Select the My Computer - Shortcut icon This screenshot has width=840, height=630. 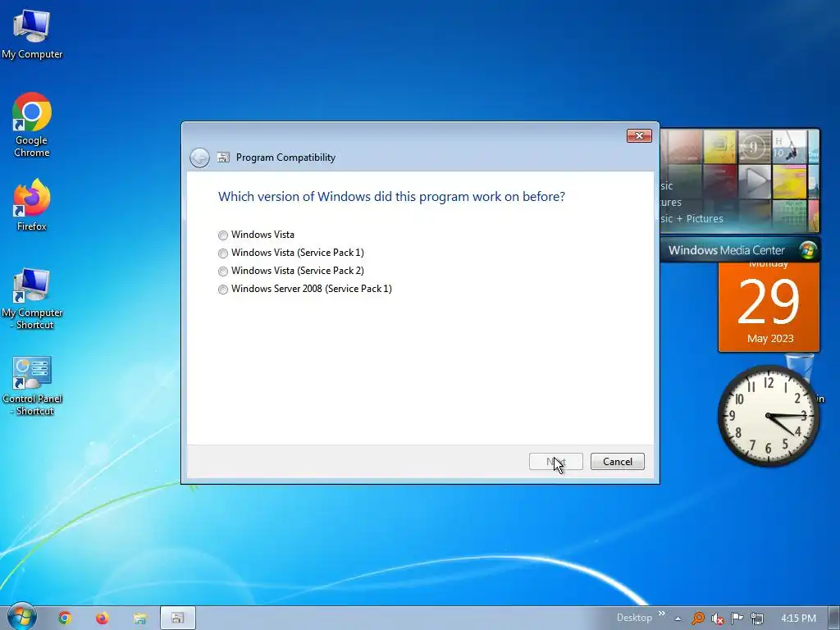coord(32,299)
